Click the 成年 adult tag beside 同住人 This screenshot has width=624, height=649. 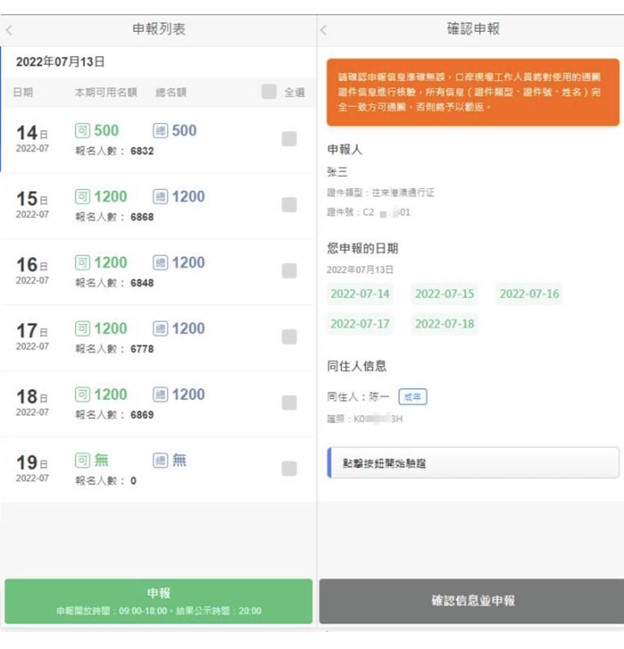(x=412, y=397)
